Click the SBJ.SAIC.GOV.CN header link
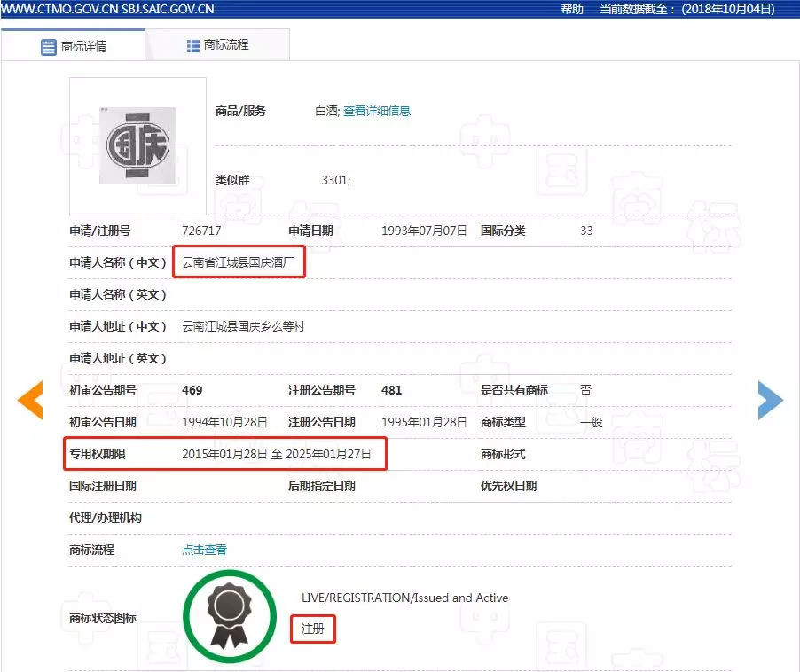Screen dimensions: 800x672 164,8
